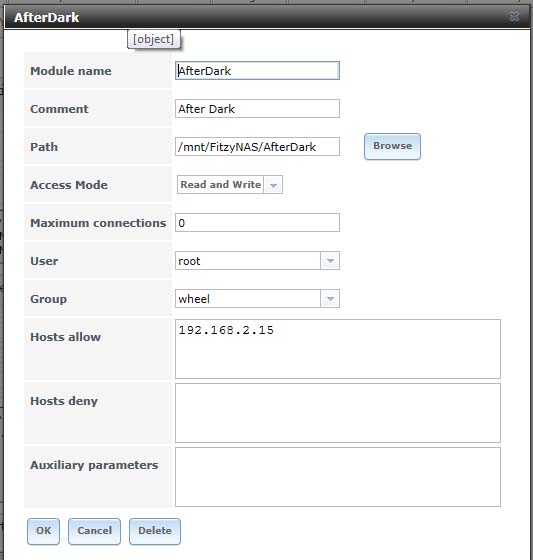Click the Hosts allow label
Viewport: 533px width, 560px height.
pyautogui.click(x=65, y=337)
